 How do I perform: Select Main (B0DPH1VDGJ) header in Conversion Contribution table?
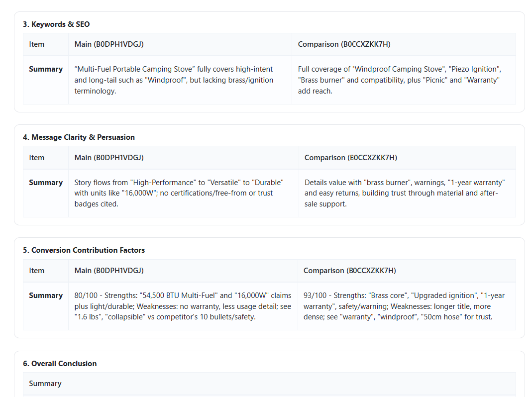coord(109,270)
